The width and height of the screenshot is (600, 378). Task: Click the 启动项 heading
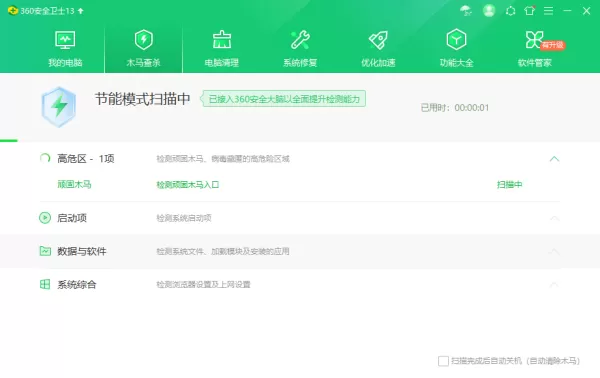click(72, 218)
